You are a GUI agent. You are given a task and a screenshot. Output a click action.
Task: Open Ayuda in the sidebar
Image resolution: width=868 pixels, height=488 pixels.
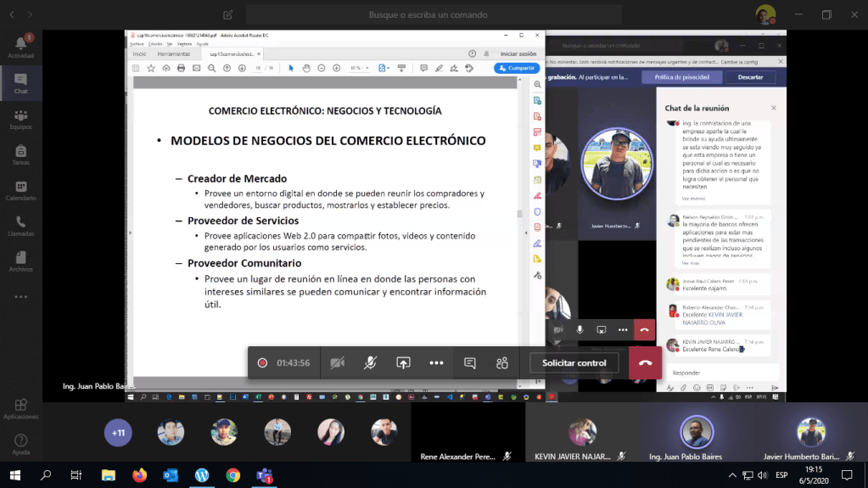pos(20,445)
